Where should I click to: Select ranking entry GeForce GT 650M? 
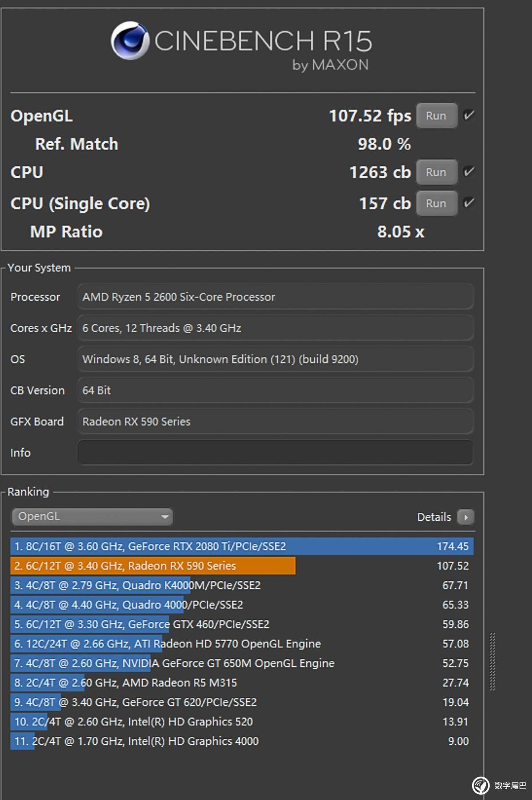pyautogui.click(x=242, y=663)
